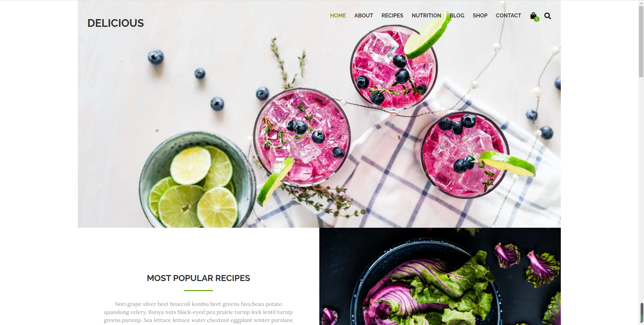The width and height of the screenshot is (644, 325).
Task: Click the search magnifier icon
Action: [x=547, y=16]
